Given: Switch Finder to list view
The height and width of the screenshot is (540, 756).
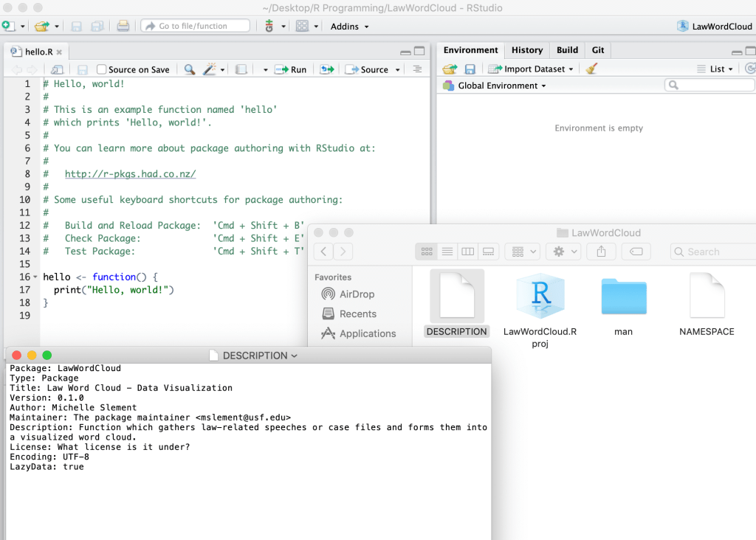Looking at the screenshot, I should click(x=447, y=252).
